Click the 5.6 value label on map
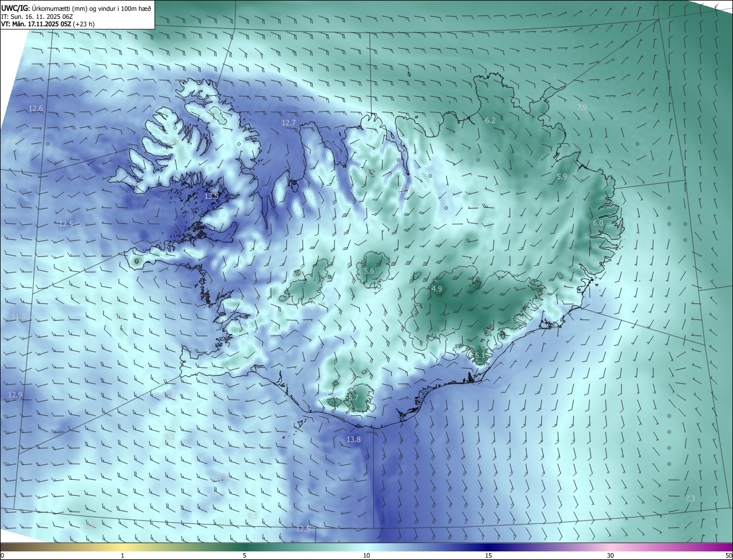Screen dimensions: 733x560 (369, 271)
